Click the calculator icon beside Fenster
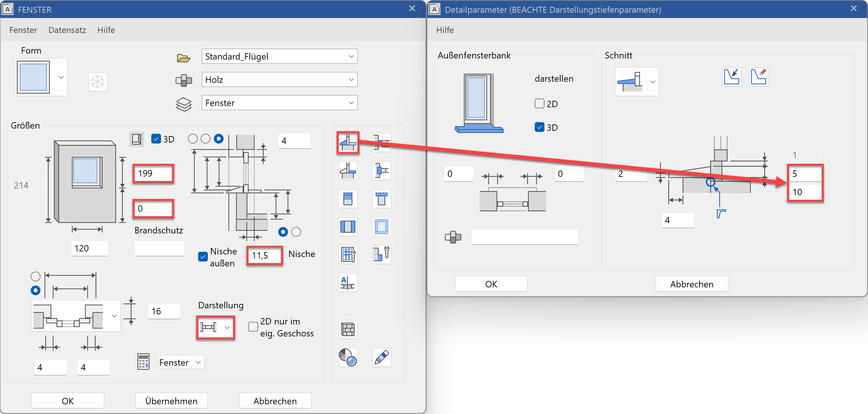The height and width of the screenshot is (414, 868). click(x=143, y=362)
